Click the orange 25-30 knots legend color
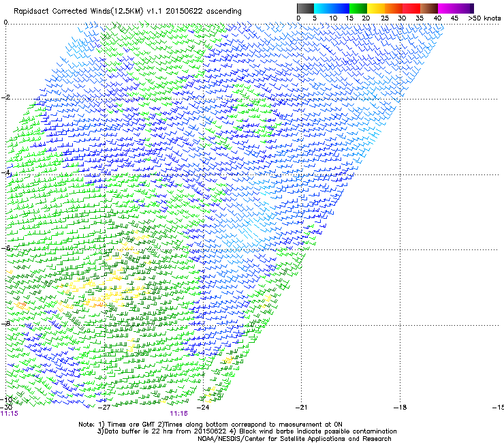Viewport: 504px width, 443px height. point(394,8)
